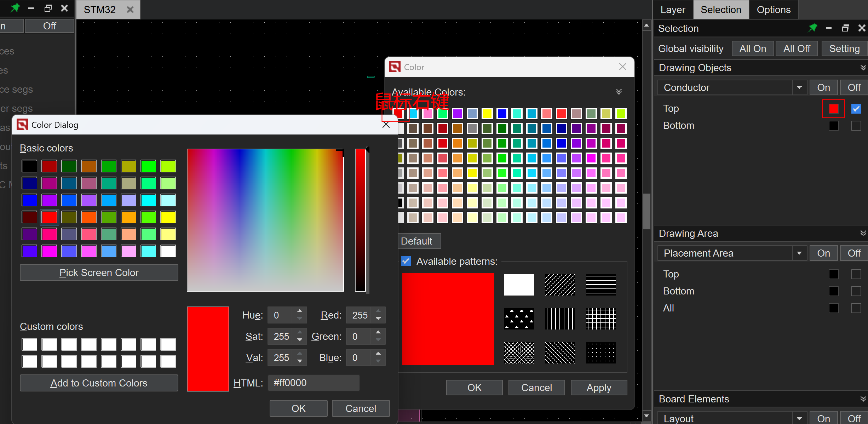
Task: Collapse the Drawing Objects section
Action: tap(863, 68)
